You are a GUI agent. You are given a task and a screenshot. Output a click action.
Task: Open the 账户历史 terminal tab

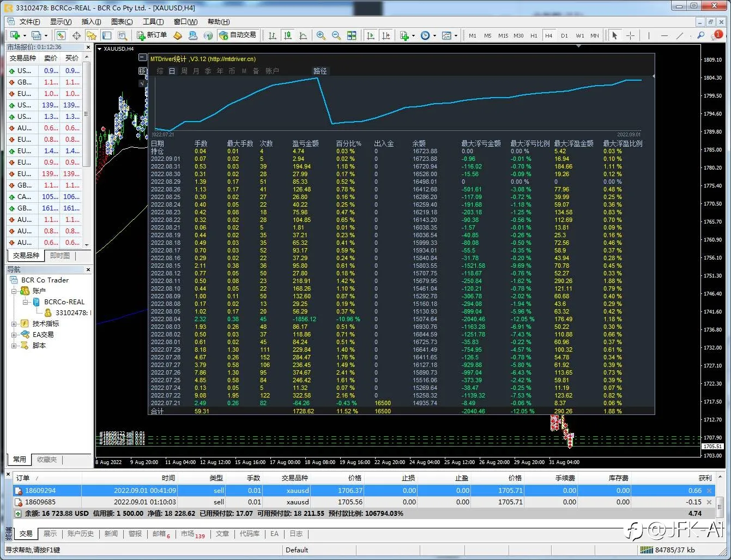(81, 534)
